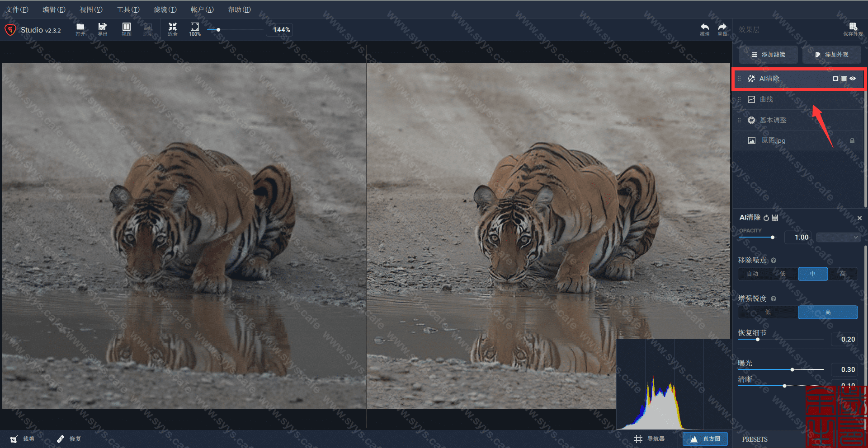The width and height of the screenshot is (868, 448).
Task: Open blend mode dropdown next to opacity
Action: pyautogui.click(x=838, y=237)
